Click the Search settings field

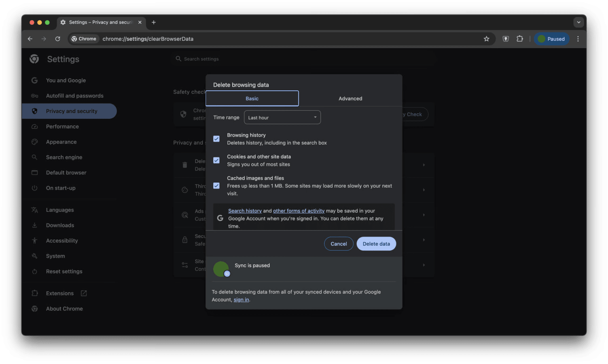pos(303,59)
